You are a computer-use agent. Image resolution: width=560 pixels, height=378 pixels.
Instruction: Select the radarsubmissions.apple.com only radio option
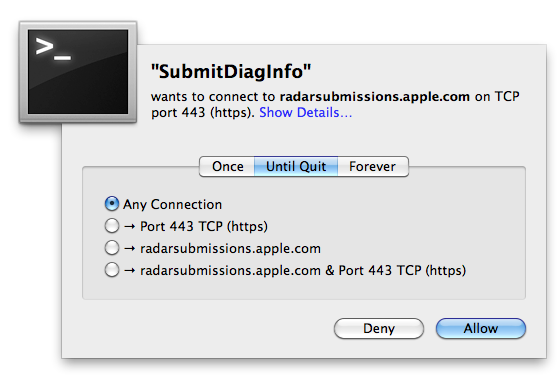pyautogui.click(x=112, y=248)
